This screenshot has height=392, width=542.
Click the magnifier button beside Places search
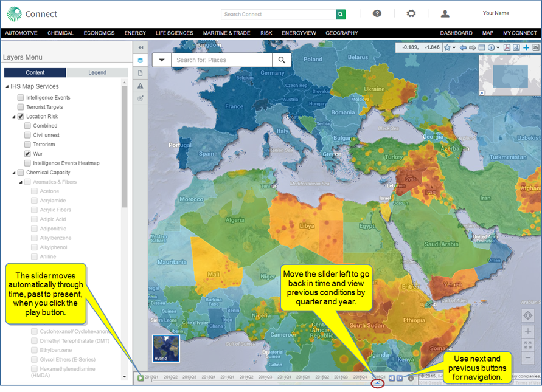tap(282, 60)
